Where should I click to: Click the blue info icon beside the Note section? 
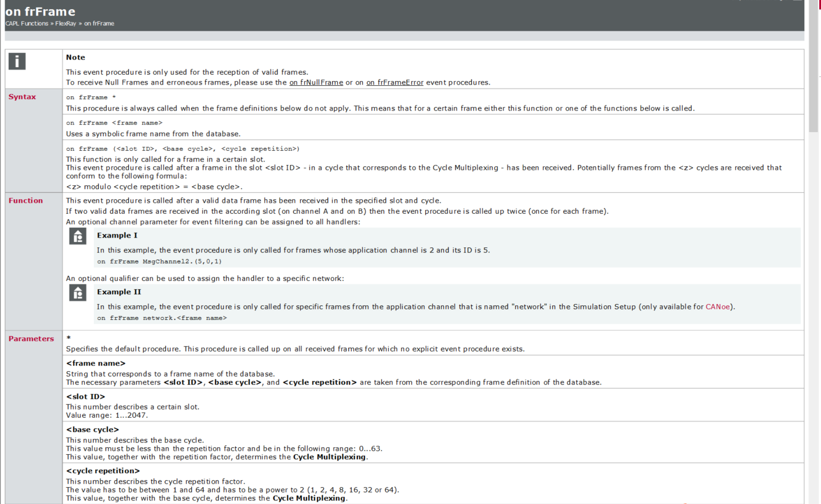[x=17, y=61]
